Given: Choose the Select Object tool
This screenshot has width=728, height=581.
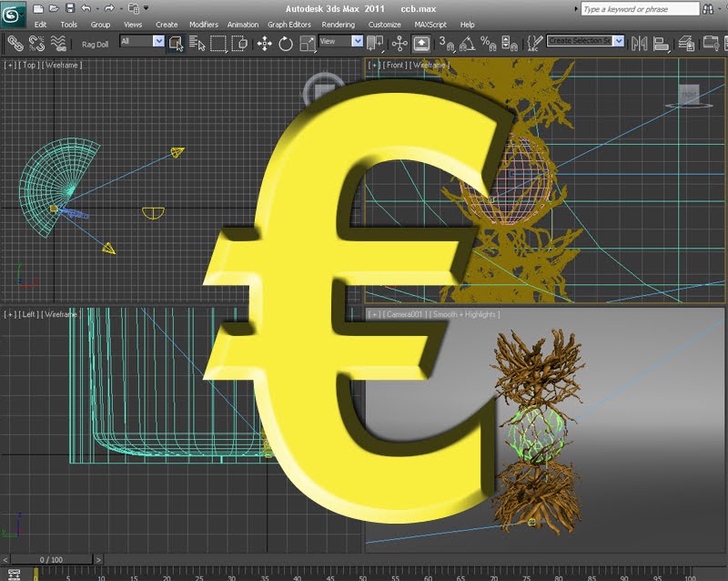Looking at the screenshot, I should pyautogui.click(x=176, y=44).
